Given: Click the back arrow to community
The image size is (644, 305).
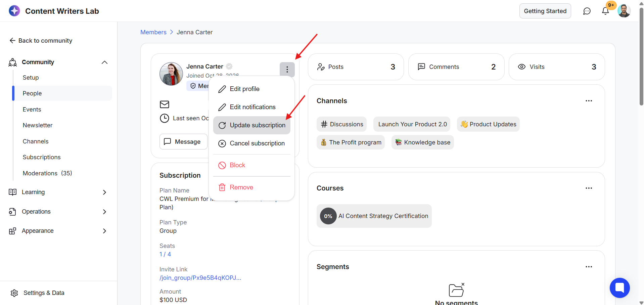Looking at the screenshot, I should 12,41.
